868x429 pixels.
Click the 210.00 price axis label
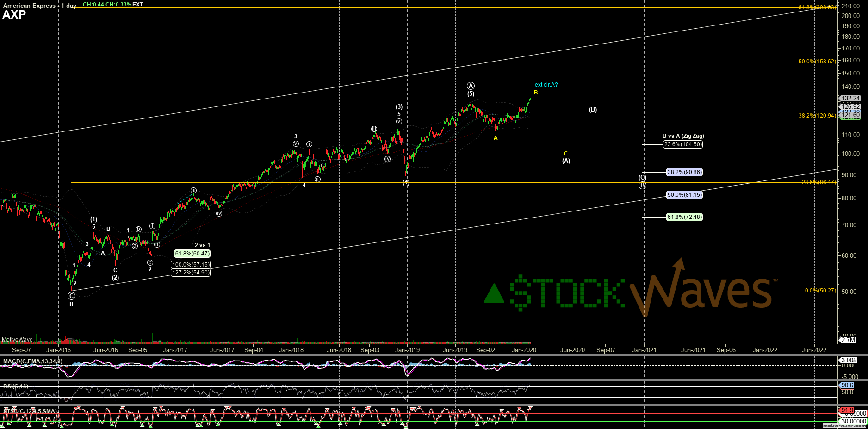(x=850, y=6)
